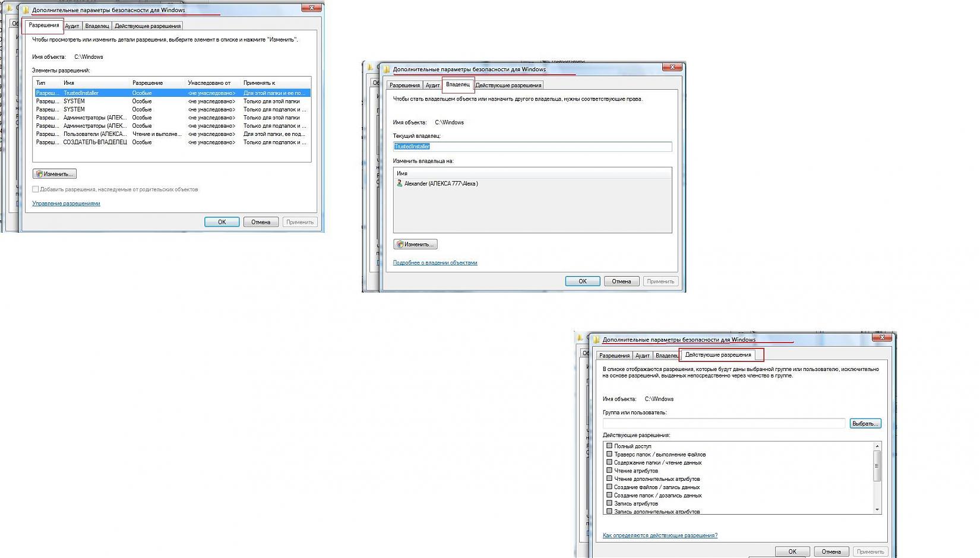The height and width of the screenshot is (558, 980).
Task: Select the TrustedInstaller permission entry row
Action: point(172,93)
